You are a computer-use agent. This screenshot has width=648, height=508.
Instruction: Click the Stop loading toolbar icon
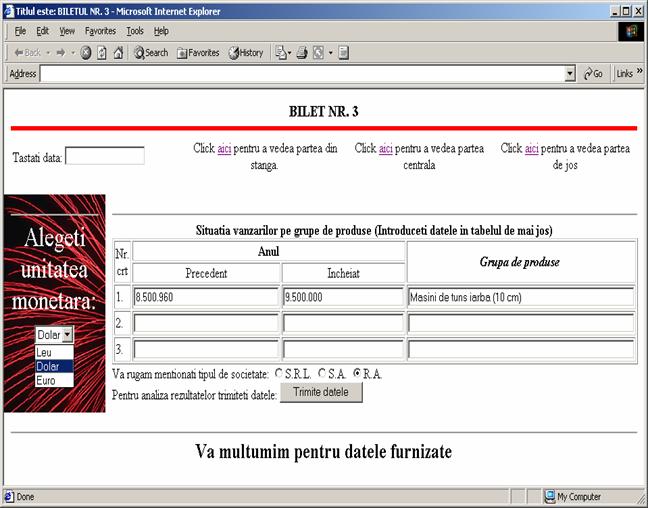(x=86, y=53)
